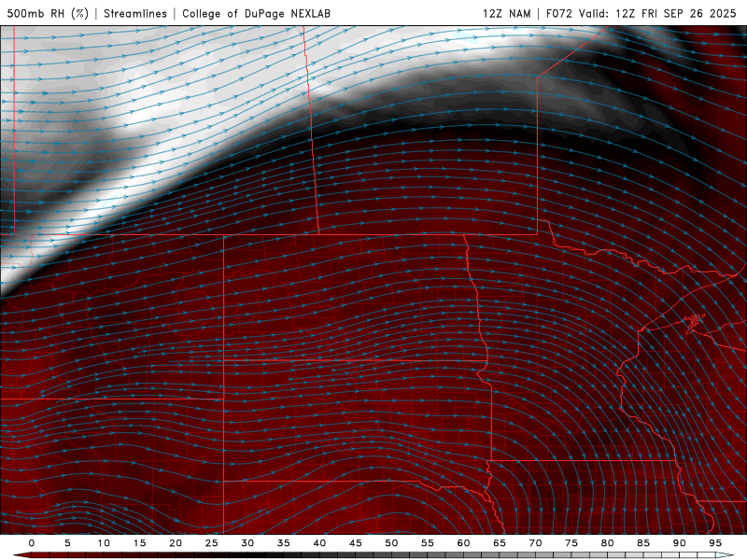Click the colorbar label '95'
This screenshot has height=560, width=747.
tap(715, 543)
